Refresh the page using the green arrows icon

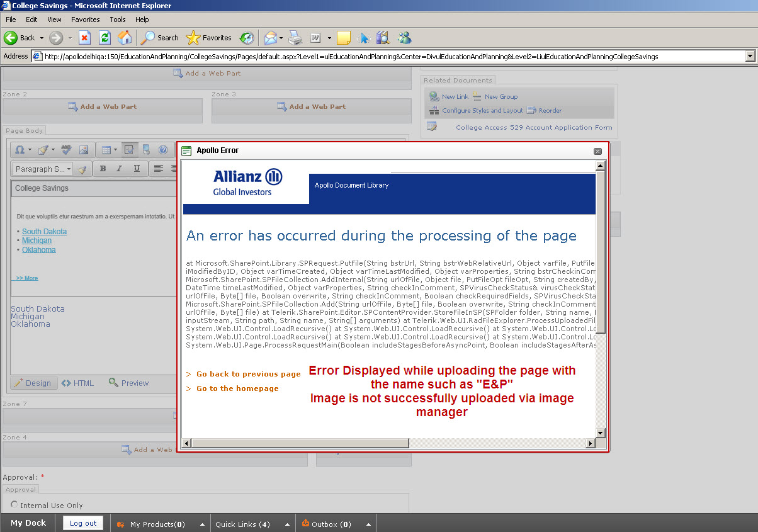click(105, 38)
